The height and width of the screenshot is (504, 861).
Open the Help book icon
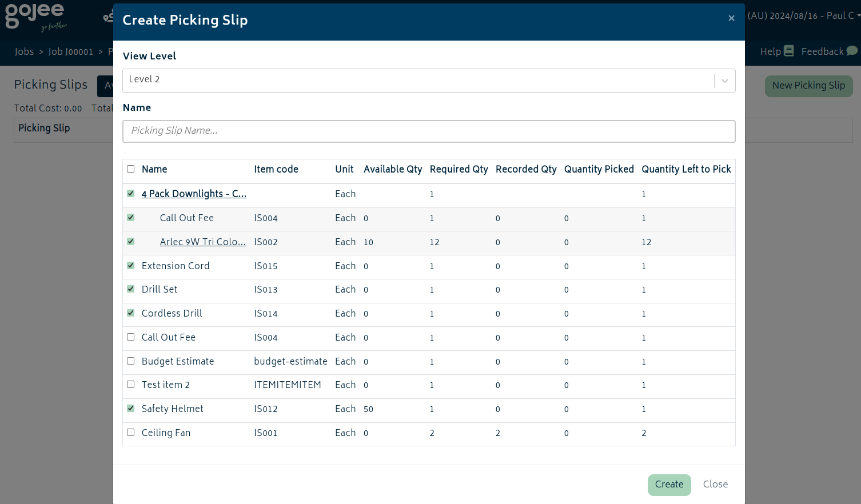point(789,51)
